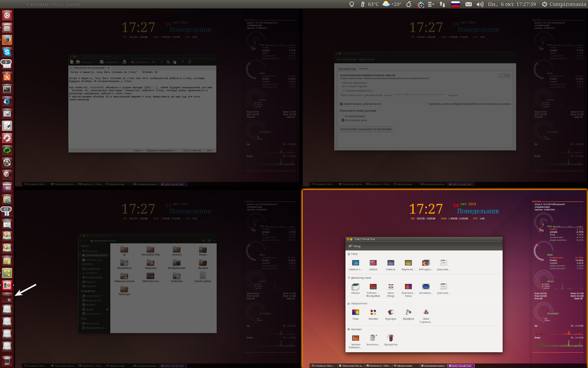Open the keyboard layout indicator with Russian flag

(x=456, y=4)
